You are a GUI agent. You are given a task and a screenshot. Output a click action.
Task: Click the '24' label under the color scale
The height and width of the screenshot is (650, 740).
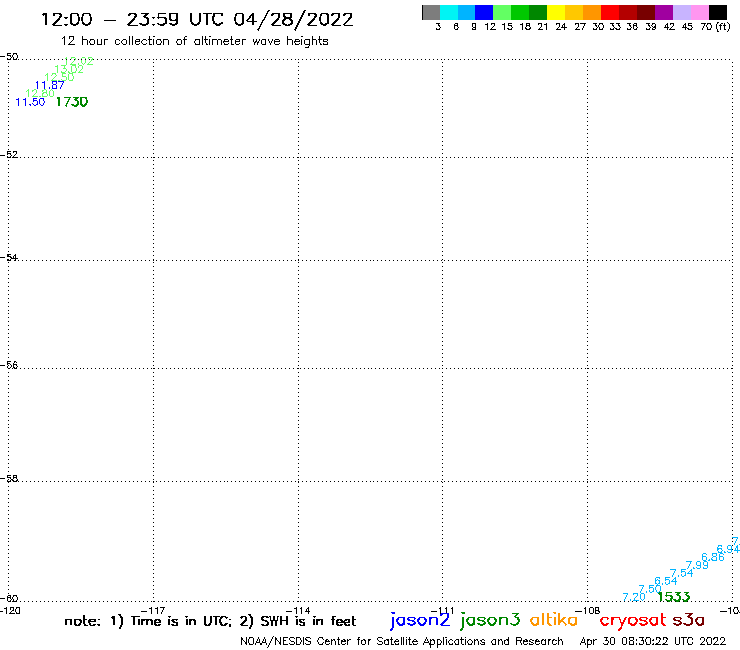pos(561,27)
